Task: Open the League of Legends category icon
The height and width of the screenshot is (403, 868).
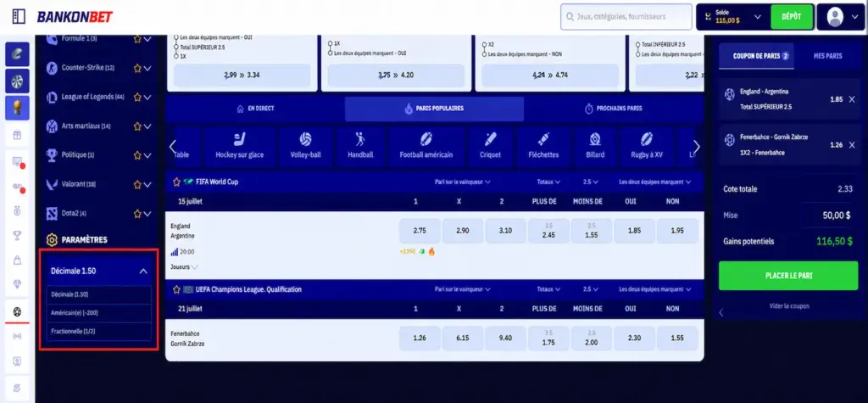Action: pos(52,97)
